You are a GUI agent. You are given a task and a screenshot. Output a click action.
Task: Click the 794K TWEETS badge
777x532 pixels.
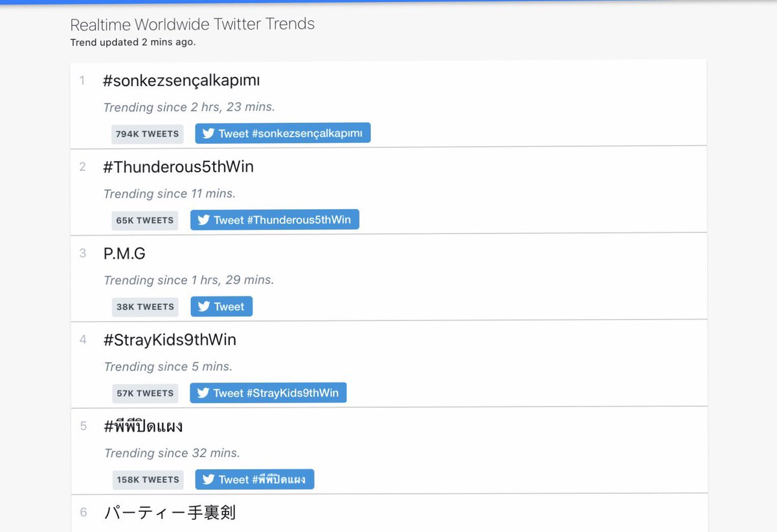coord(148,134)
